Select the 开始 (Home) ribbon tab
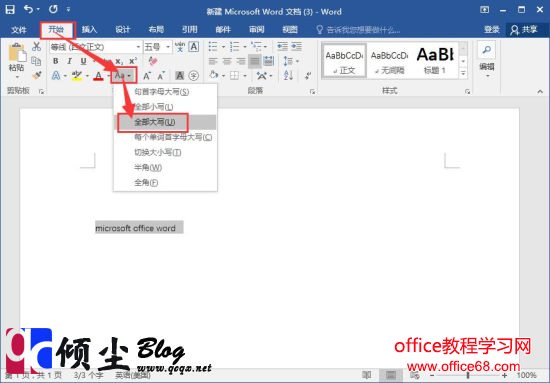This screenshot has height=383, width=550. tap(56, 29)
